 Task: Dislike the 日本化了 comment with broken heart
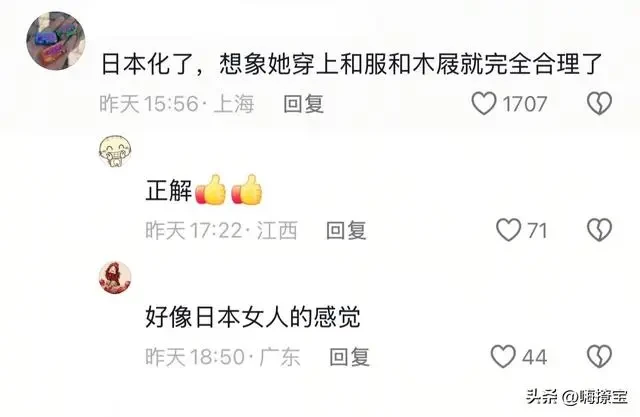point(599,103)
